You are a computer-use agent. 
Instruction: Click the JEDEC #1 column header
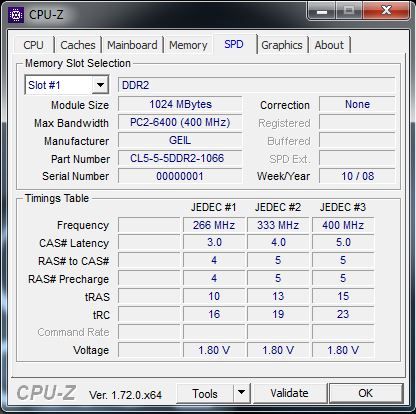tap(213, 207)
